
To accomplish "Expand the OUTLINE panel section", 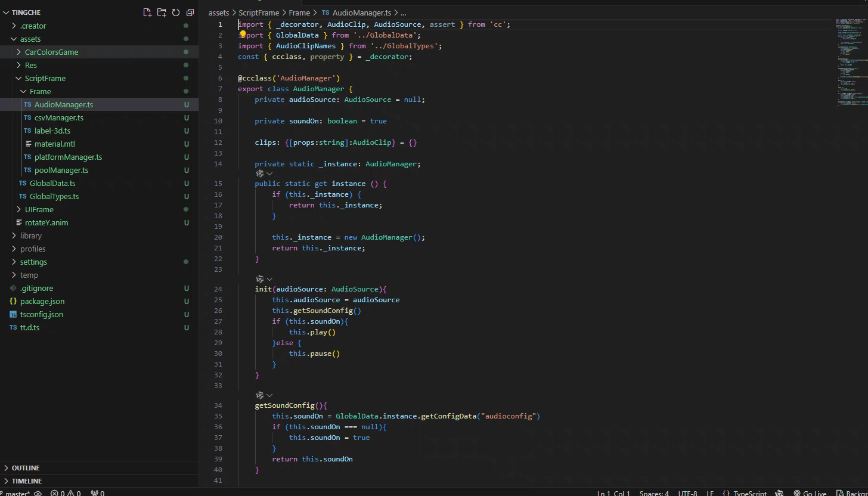I will point(26,468).
